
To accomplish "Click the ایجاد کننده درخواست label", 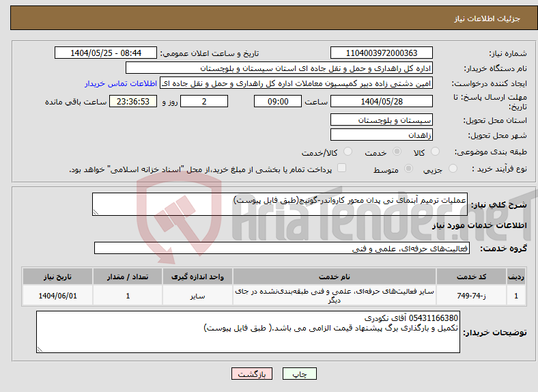I will [x=489, y=84].
